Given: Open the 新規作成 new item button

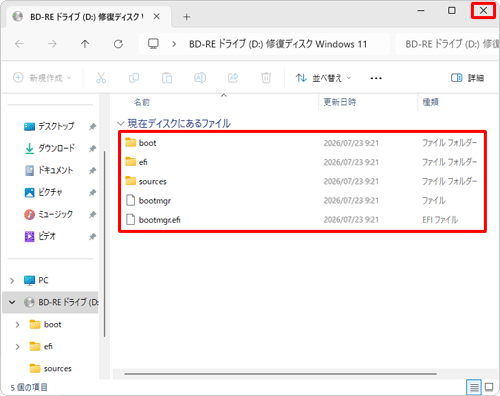Looking at the screenshot, I should 42,78.
